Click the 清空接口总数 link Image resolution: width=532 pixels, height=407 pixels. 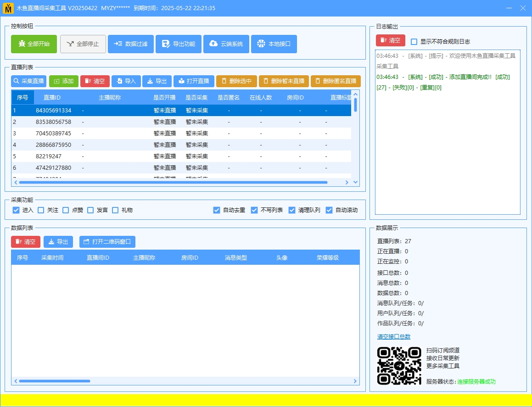click(x=393, y=337)
